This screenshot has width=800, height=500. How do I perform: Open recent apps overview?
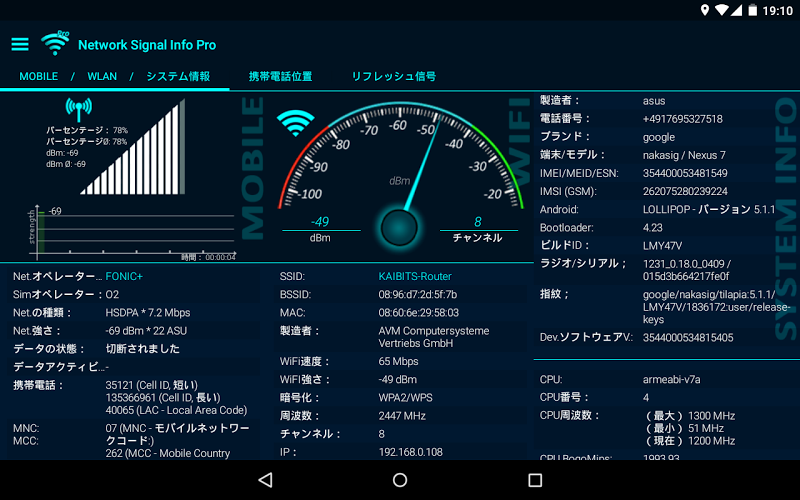(x=534, y=480)
